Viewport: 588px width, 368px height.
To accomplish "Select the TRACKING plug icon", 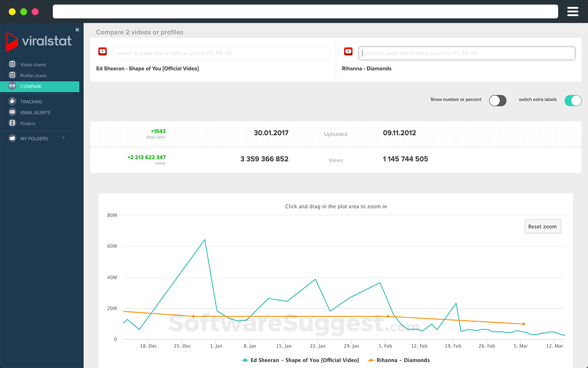I will pyautogui.click(x=12, y=101).
